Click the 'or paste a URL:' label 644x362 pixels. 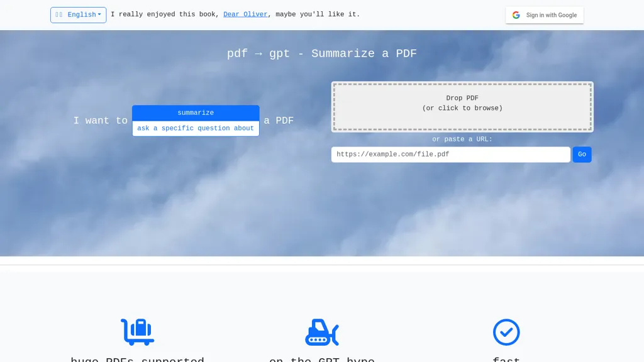point(462,140)
